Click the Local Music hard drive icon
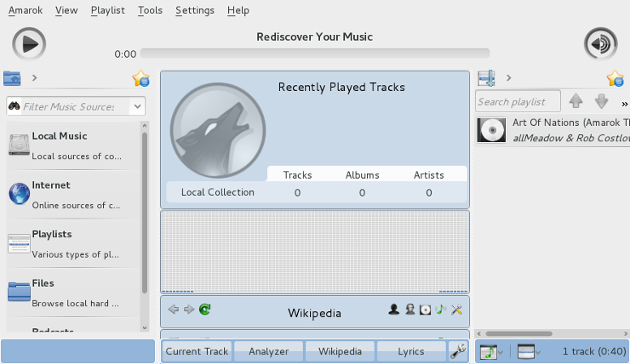The height and width of the screenshot is (364, 630). tap(19, 145)
